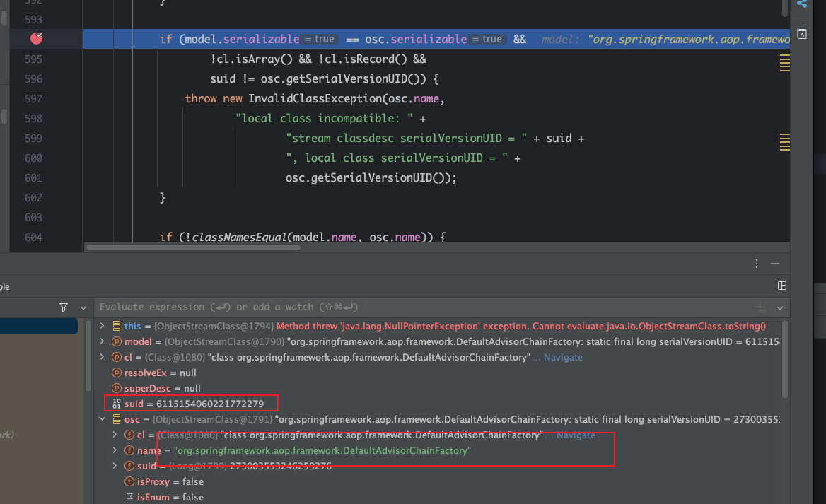Open debug panel three-dot options menu
The image size is (826, 504).
pos(757,264)
